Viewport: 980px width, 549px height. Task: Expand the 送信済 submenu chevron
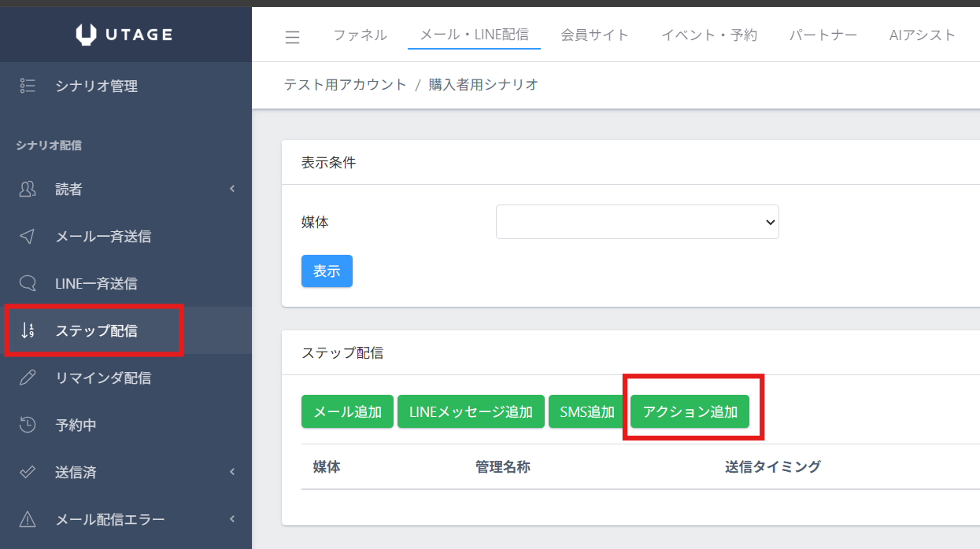[232, 472]
